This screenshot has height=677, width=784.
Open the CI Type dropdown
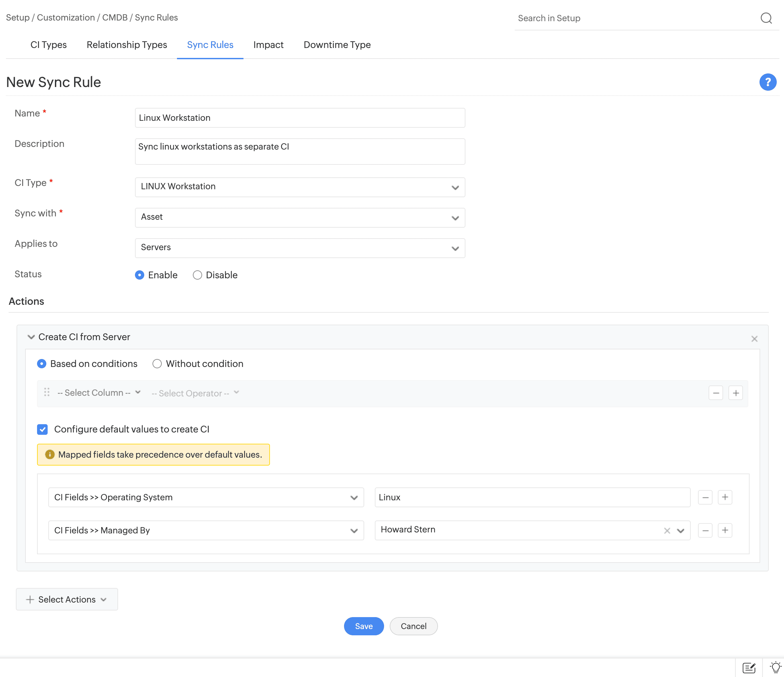[300, 187]
